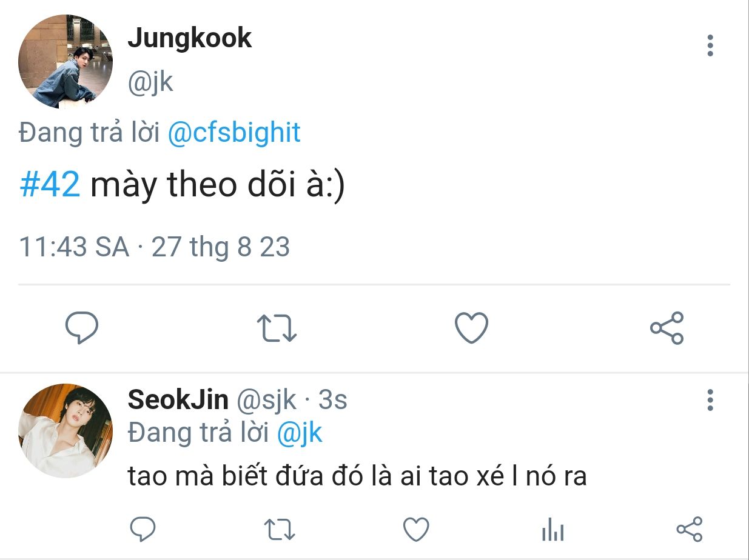Image resolution: width=749 pixels, height=560 pixels.
Task: Share Jungkook's main tweet
Action: [x=667, y=328]
